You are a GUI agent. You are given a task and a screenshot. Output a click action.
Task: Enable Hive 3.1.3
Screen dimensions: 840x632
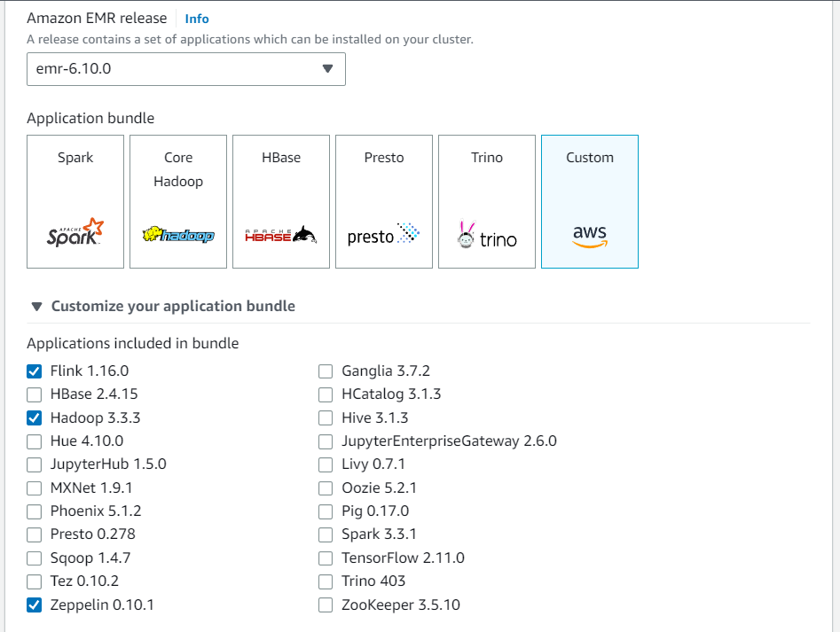click(x=326, y=417)
